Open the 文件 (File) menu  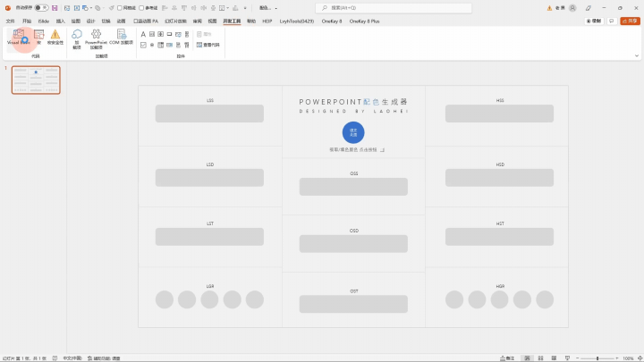coord(10,21)
